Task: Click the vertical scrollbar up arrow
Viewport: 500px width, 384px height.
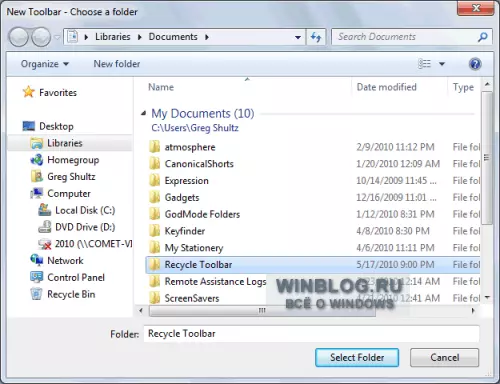Action: click(x=487, y=84)
